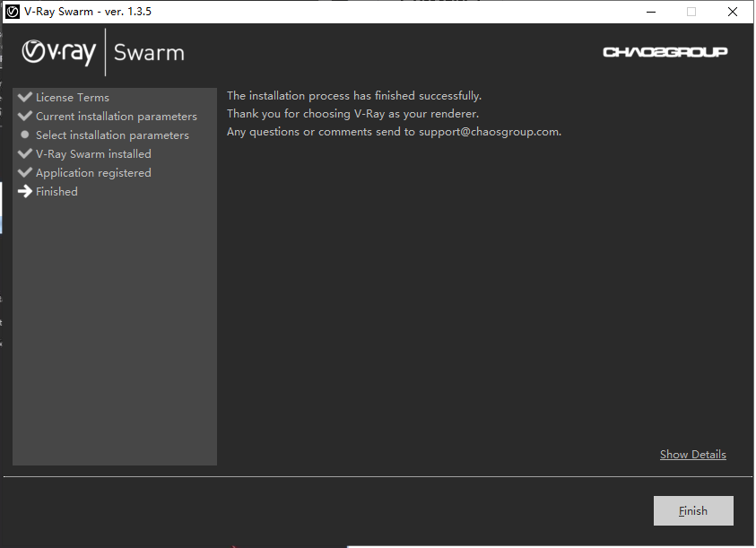Click the Chaos Group logo
The height and width of the screenshot is (548, 756).
(x=665, y=52)
